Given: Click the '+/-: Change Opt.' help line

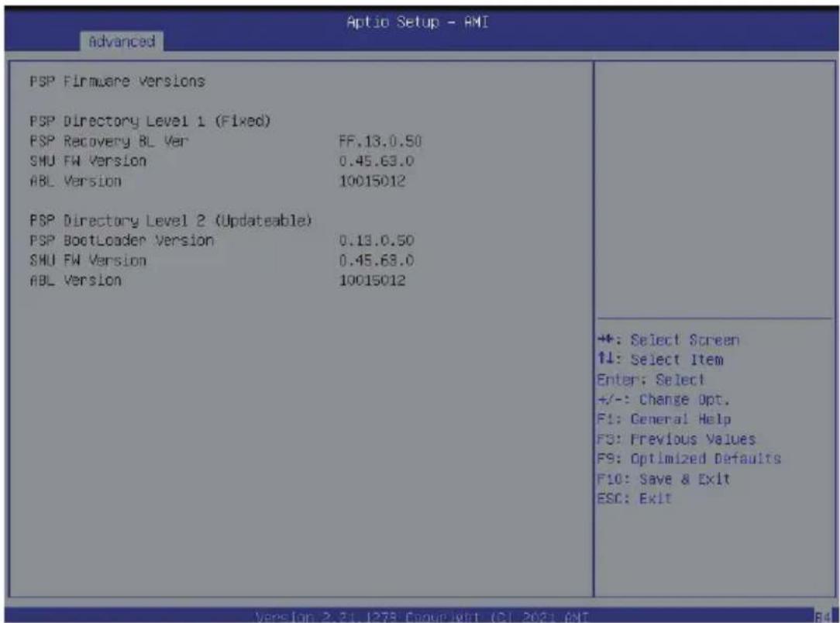Looking at the screenshot, I should 663,400.
